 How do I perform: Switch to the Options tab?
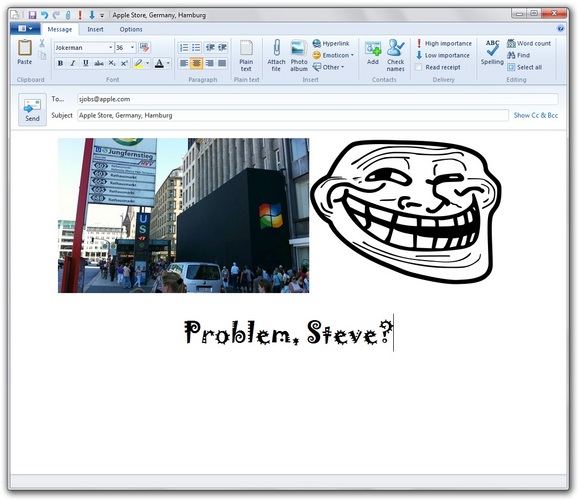131,29
